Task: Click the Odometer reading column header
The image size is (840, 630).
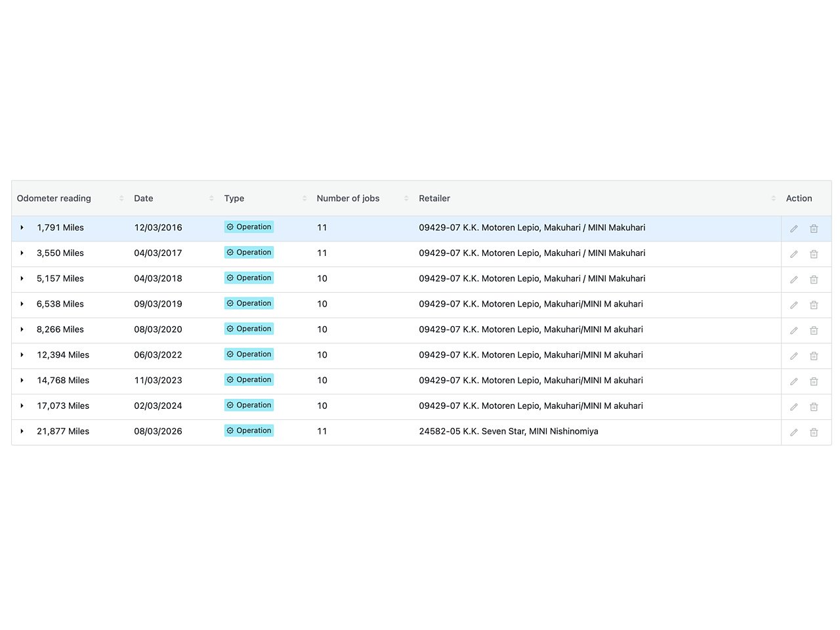Action: tap(54, 198)
